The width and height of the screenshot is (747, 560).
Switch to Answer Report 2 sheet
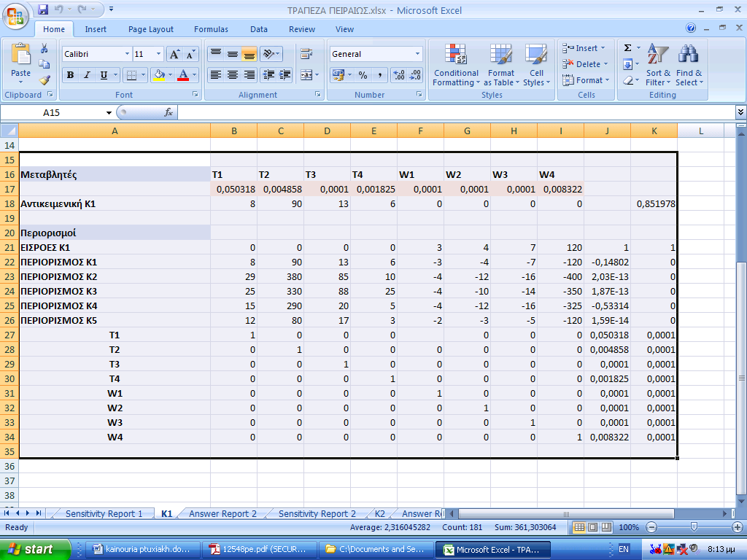click(222, 514)
